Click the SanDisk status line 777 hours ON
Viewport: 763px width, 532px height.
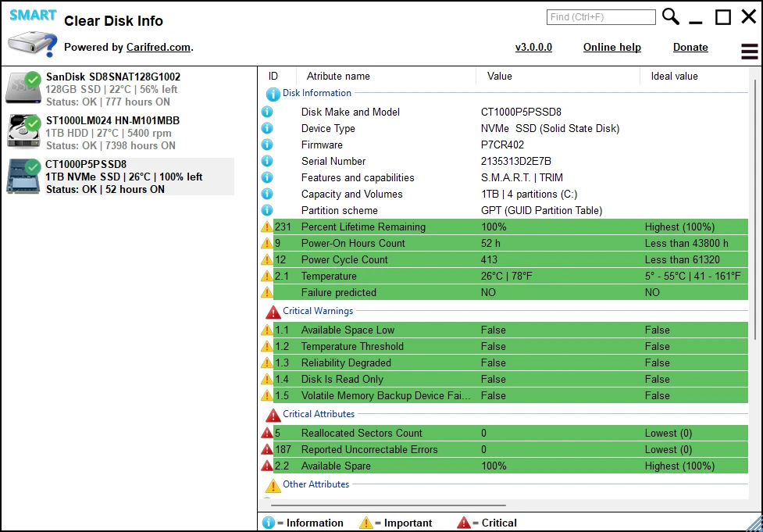(108, 102)
